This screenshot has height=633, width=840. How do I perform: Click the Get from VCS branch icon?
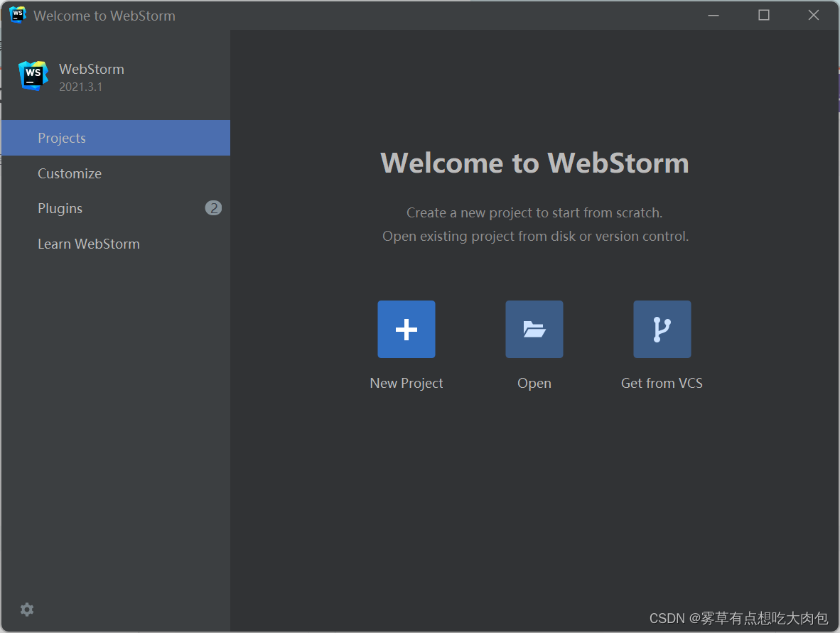662,329
